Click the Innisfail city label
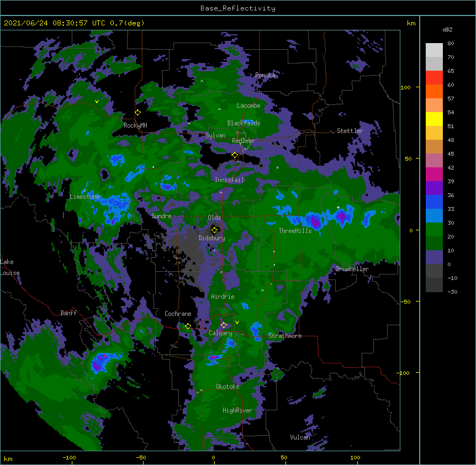This screenshot has width=476, height=465. 229,180
